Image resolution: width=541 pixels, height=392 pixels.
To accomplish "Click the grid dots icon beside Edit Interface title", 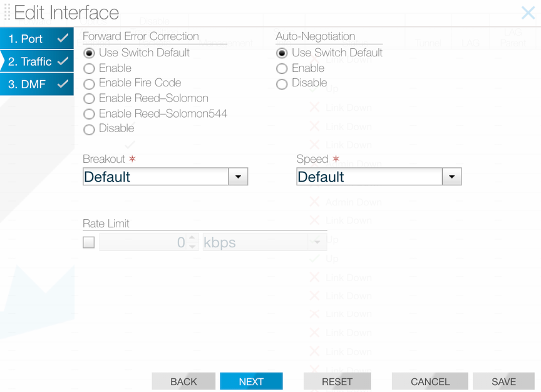I will [8, 13].
